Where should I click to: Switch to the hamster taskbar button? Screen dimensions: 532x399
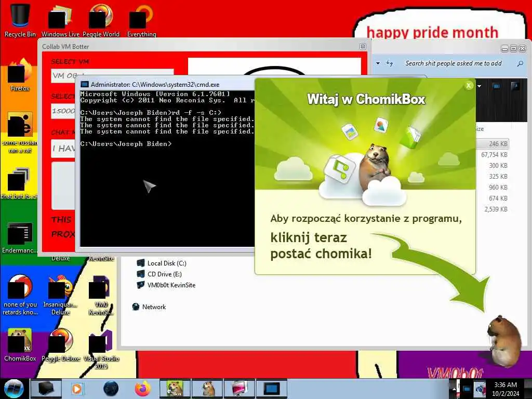pos(207,389)
